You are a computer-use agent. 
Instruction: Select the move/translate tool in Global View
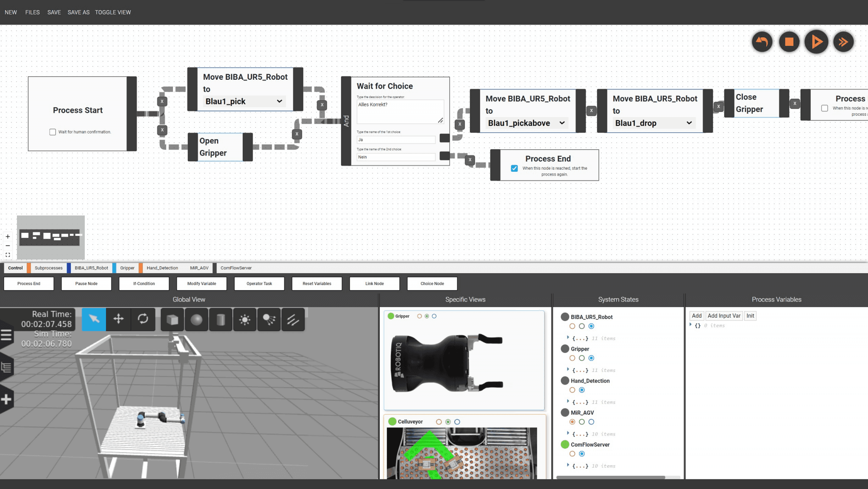click(x=118, y=319)
